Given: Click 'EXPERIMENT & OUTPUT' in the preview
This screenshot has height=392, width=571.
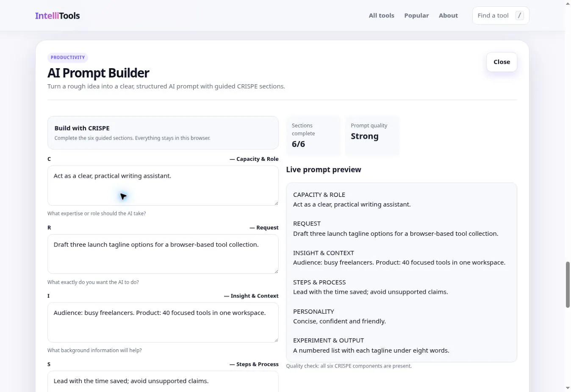Looking at the screenshot, I should tap(328, 340).
